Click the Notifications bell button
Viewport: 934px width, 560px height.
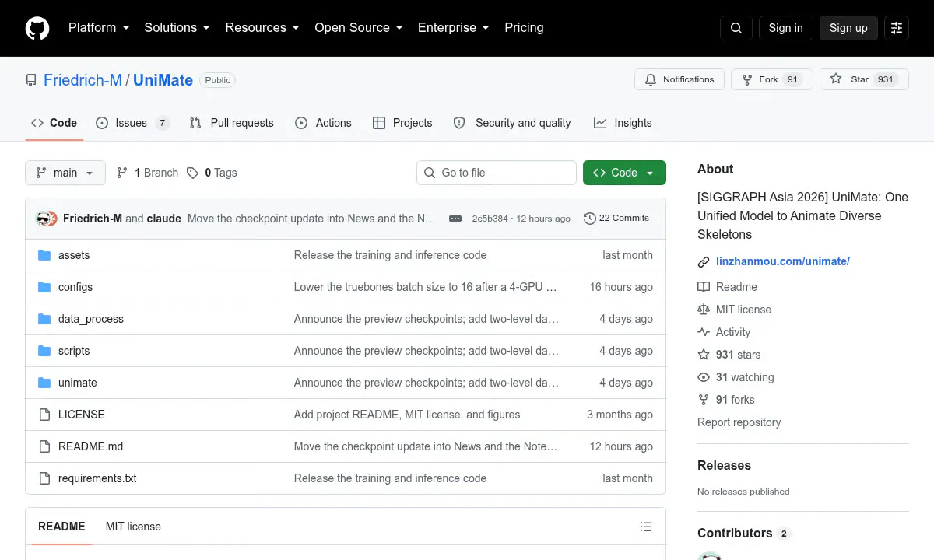679,79
